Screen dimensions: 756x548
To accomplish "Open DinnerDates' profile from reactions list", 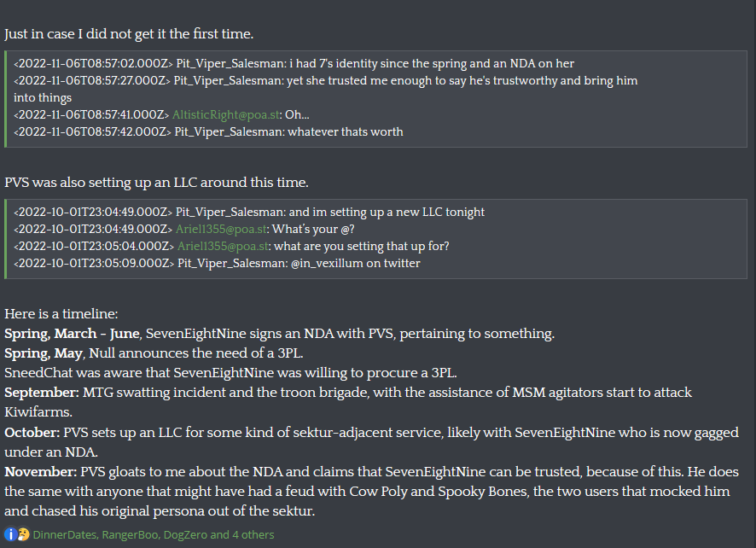I will tap(65, 534).
